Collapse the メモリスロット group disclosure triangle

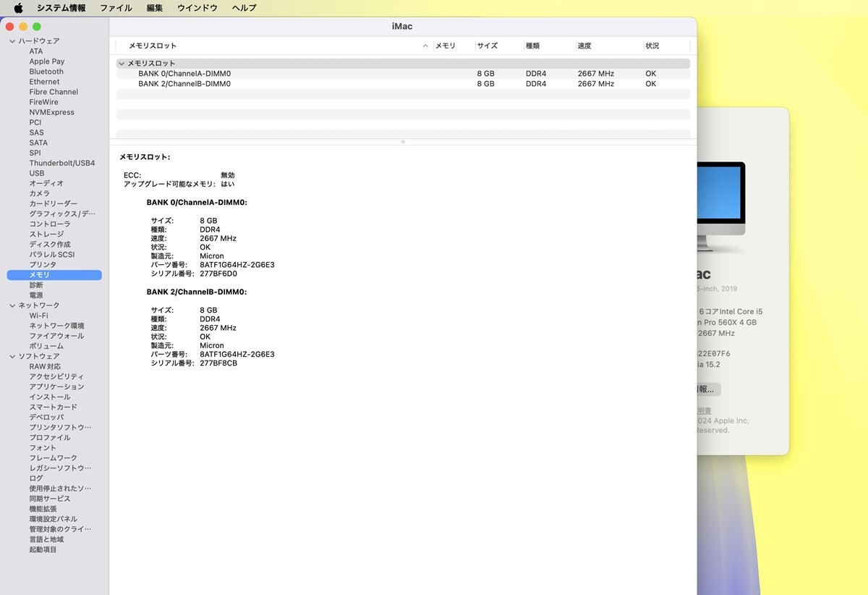pyautogui.click(x=122, y=64)
